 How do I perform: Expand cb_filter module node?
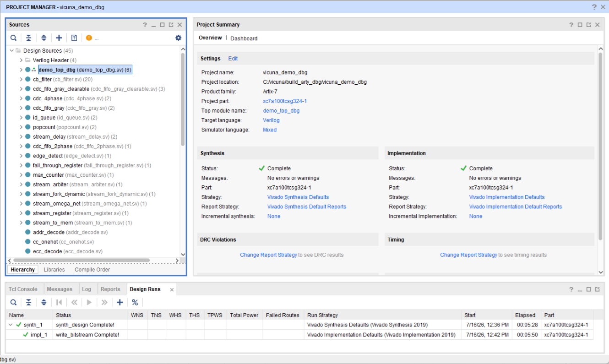pyautogui.click(x=21, y=79)
